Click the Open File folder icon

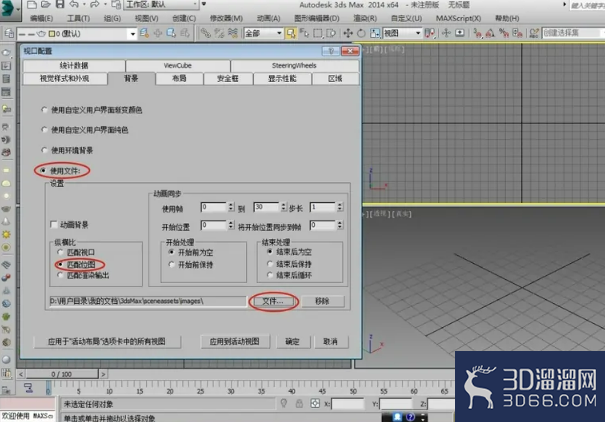(x=46, y=5)
